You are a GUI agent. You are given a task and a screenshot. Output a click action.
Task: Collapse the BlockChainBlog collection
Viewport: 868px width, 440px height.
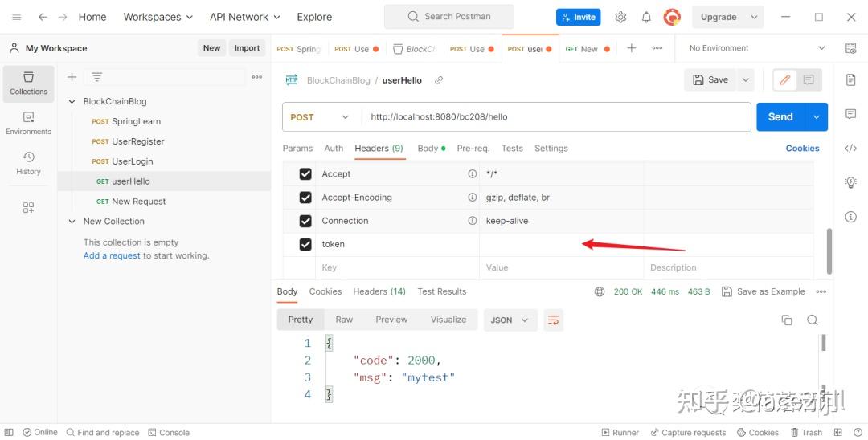point(72,102)
